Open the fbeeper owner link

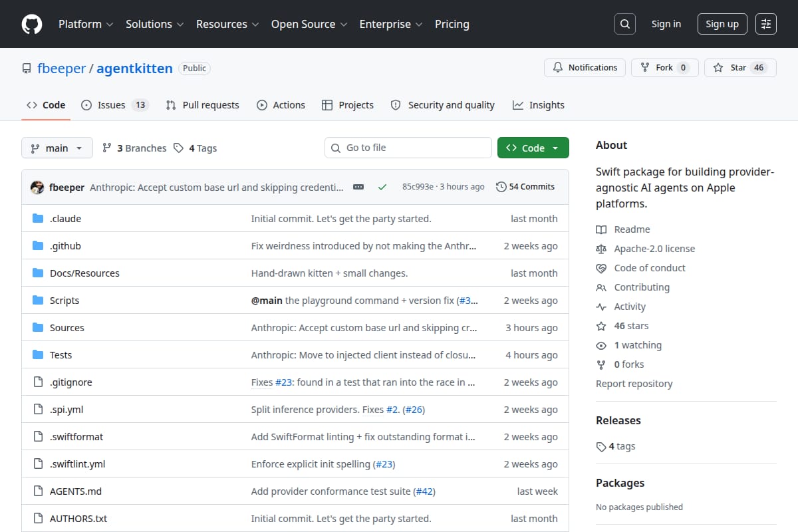pos(61,68)
